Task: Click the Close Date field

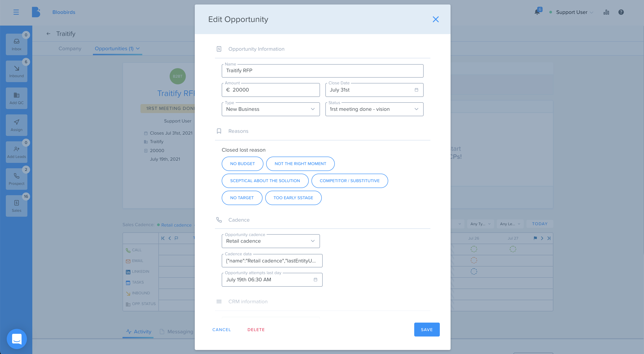Action: (374, 90)
